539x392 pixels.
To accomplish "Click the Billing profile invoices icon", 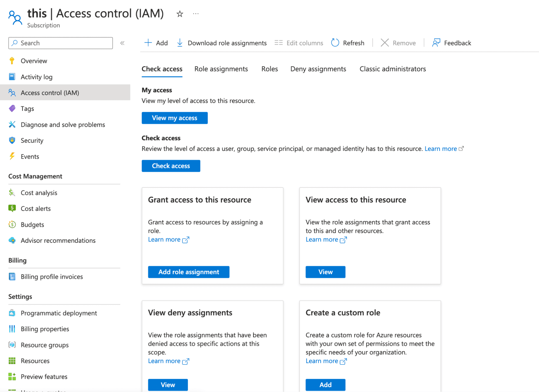I will 12,277.
